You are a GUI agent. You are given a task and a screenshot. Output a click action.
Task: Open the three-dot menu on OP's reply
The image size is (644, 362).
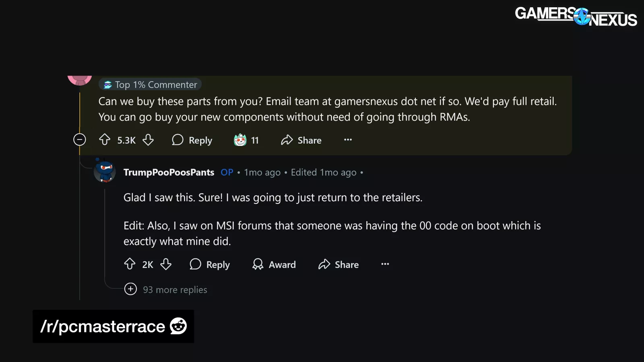pyautogui.click(x=385, y=264)
